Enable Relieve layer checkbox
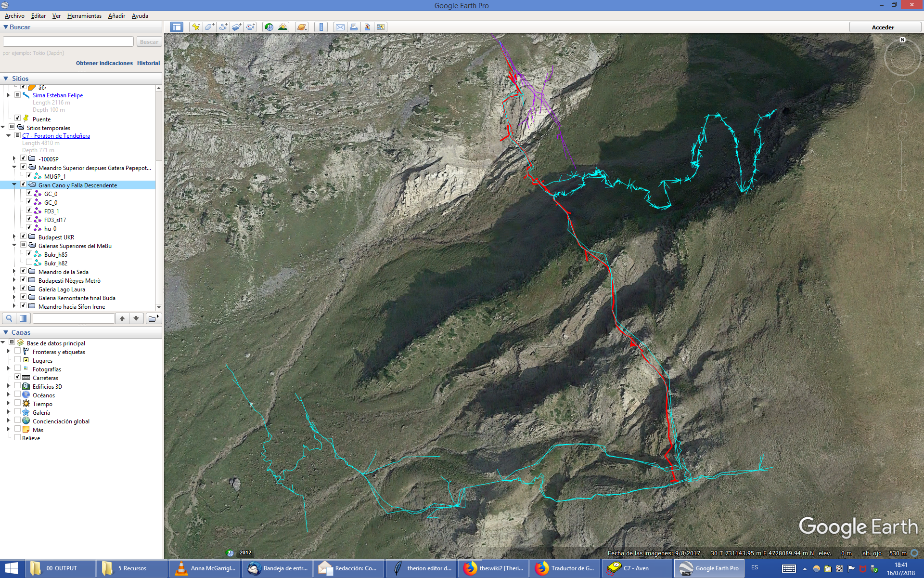924x578 pixels. (x=18, y=437)
